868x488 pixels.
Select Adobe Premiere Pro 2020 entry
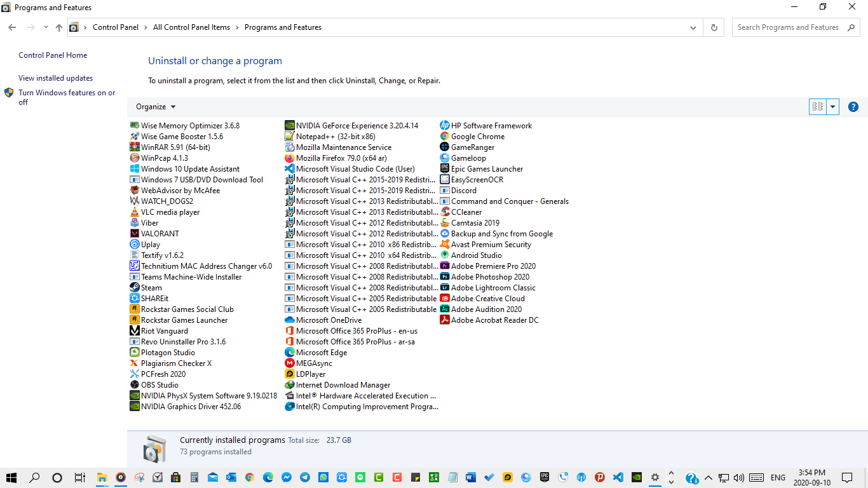point(488,266)
